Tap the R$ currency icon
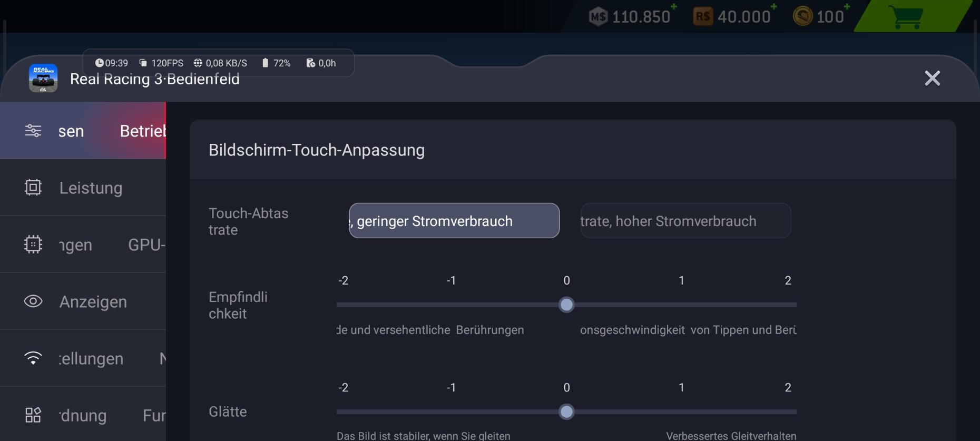Image resolution: width=980 pixels, height=441 pixels. (703, 16)
